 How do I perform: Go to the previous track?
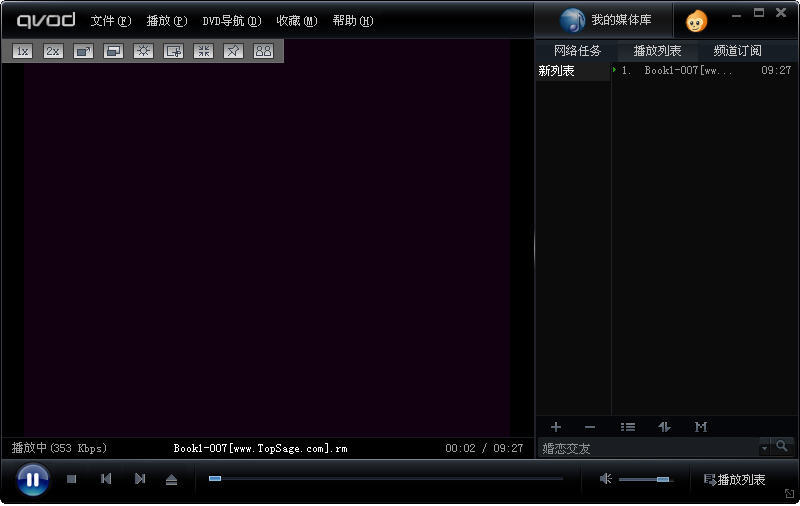click(106, 479)
